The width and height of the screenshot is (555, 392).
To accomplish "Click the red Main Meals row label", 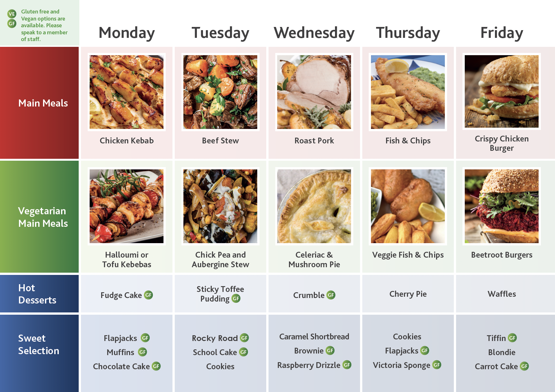I will tap(43, 103).
